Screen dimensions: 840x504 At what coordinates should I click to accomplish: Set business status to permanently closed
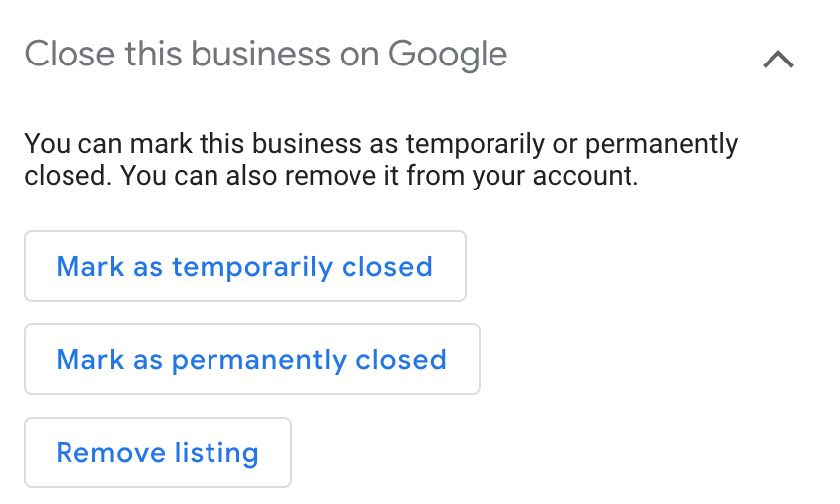click(x=251, y=360)
